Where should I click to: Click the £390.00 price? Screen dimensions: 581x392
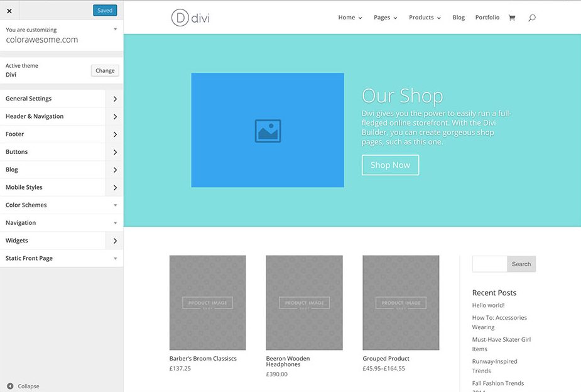[277, 374]
